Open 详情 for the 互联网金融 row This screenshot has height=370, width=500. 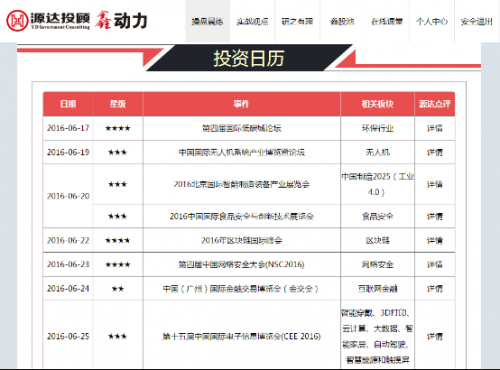point(435,288)
